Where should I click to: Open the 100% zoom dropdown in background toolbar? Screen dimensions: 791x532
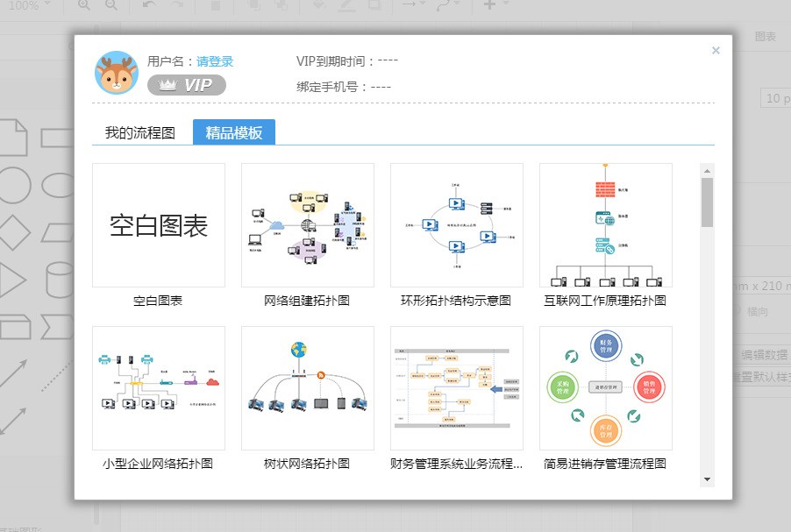coord(29,5)
